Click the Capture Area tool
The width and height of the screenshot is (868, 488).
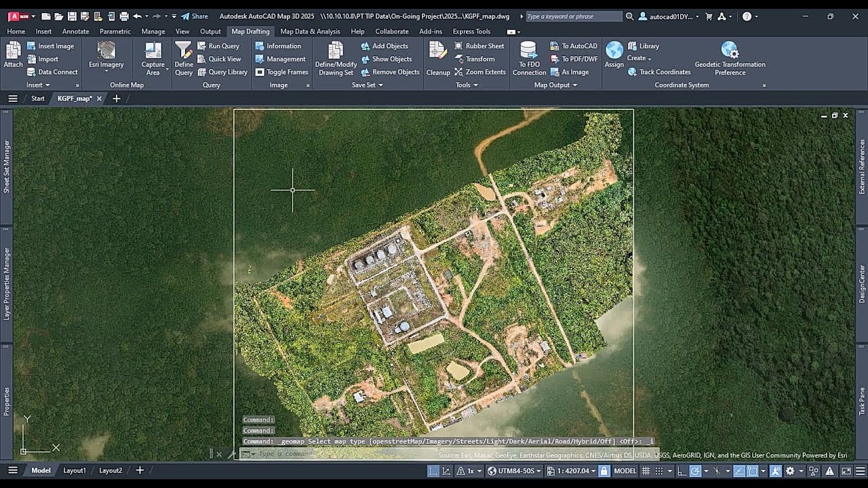pos(153,59)
